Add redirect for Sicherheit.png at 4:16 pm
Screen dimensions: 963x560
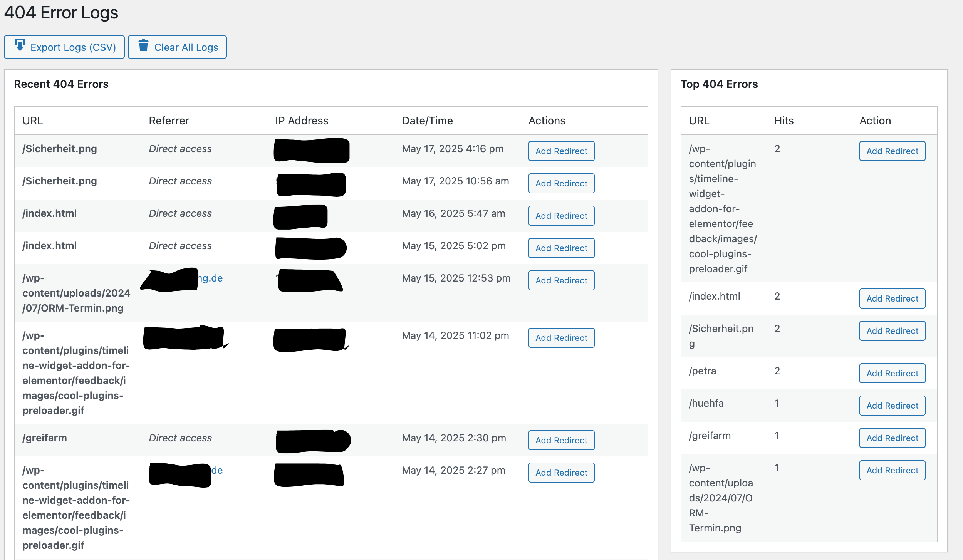click(561, 151)
